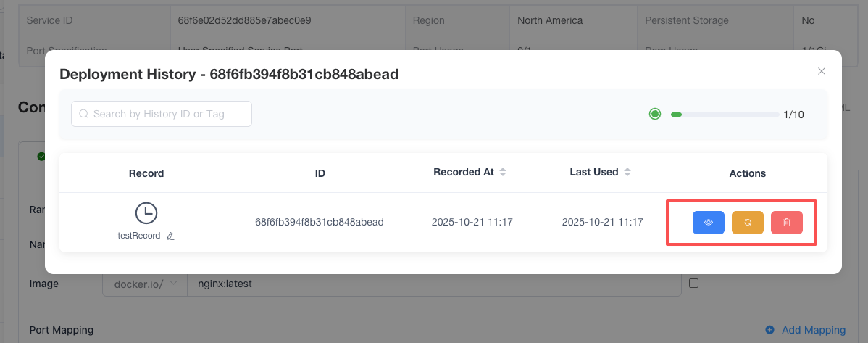Toggle the checkbox right of image field

(x=693, y=284)
